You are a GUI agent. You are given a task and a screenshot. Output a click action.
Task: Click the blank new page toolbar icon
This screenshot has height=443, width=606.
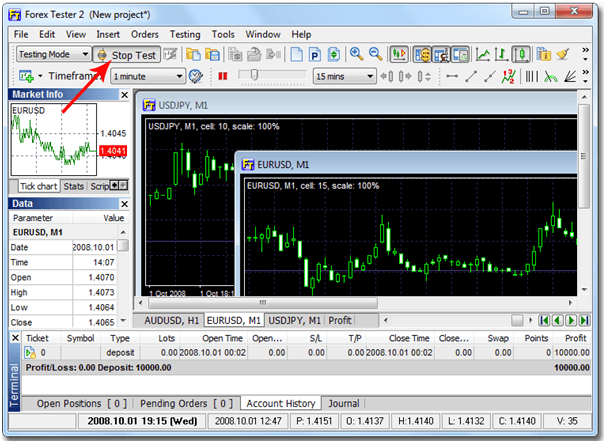point(296,54)
